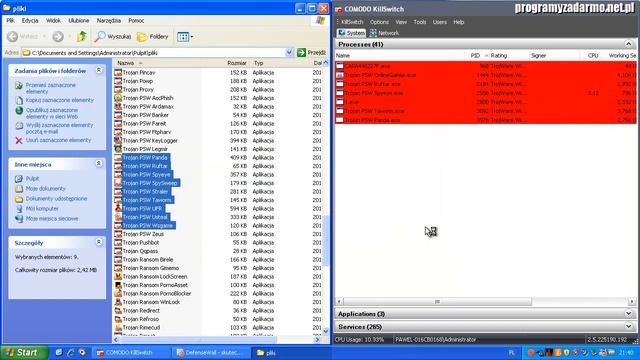The height and width of the screenshot is (360, 640).
Task: Open Moje miejsca sieciowe link
Action: 52,218
